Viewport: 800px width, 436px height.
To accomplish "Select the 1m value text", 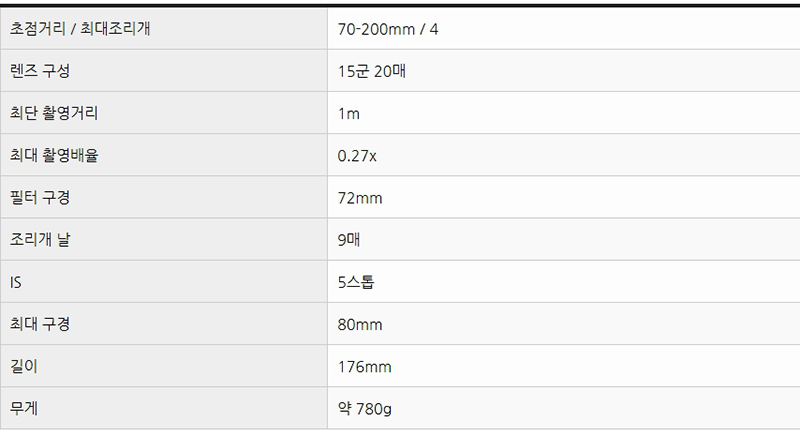I will tap(348, 113).
